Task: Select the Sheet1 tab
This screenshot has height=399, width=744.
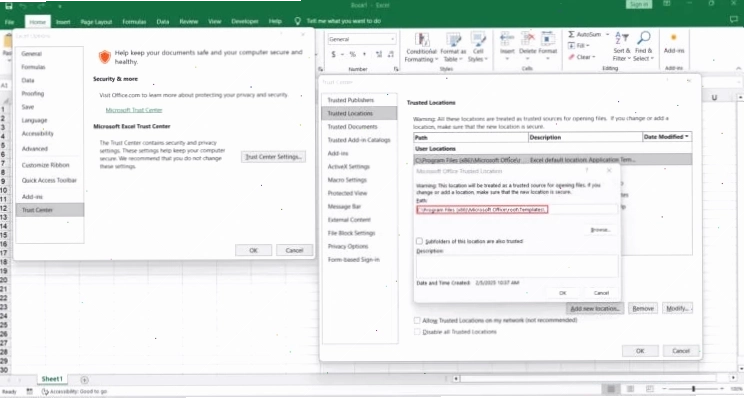Action: tap(52, 379)
